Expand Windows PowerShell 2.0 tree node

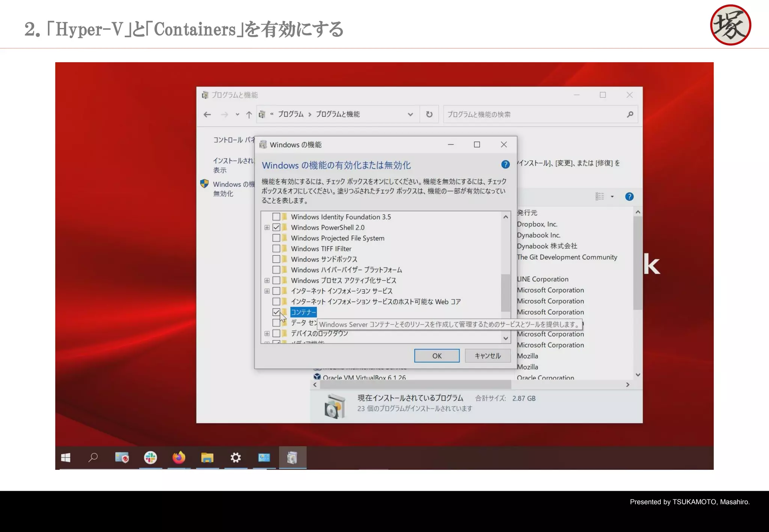[267, 227]
